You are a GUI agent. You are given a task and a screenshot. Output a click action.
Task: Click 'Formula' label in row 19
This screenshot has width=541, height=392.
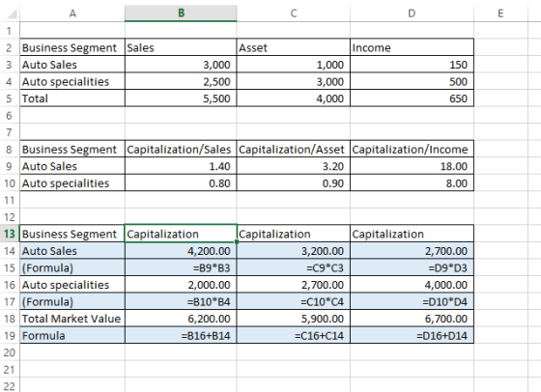[43, 335]
